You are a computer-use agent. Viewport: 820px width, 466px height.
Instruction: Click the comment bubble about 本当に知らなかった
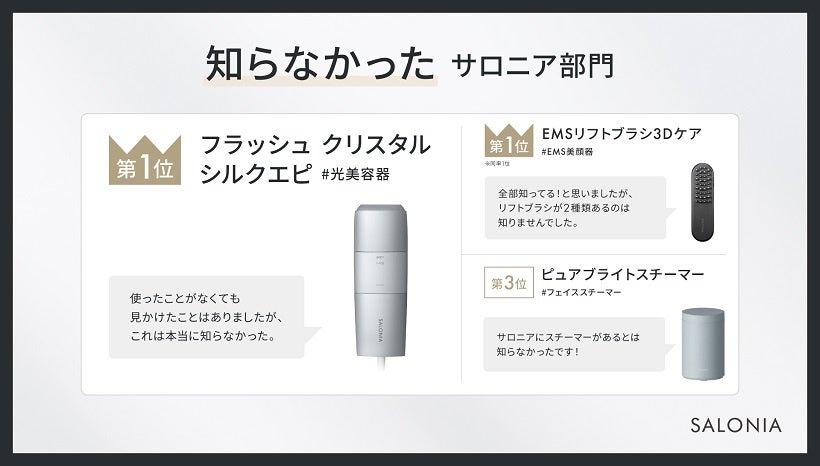click(x=207, y=317)
